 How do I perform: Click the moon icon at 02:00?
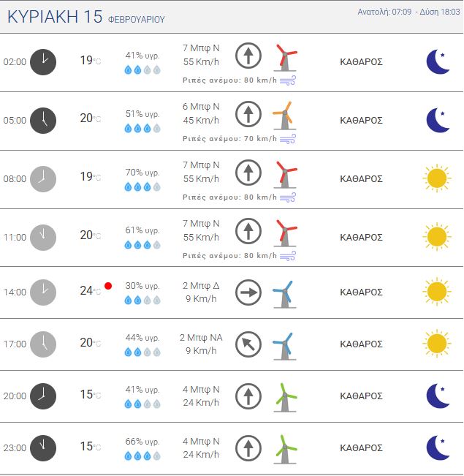pos(438,61)
